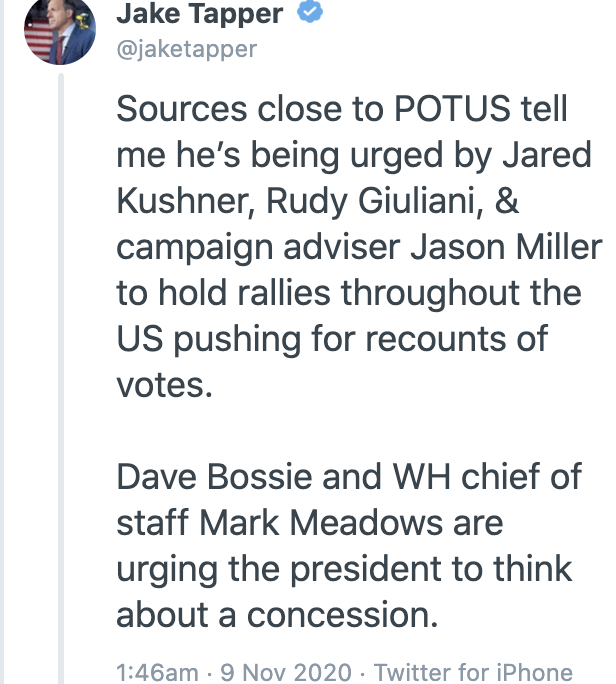This screenshot has height=684, width=616.
Task: Select the word POTUS in the tweet
Action: click(452, 109)
